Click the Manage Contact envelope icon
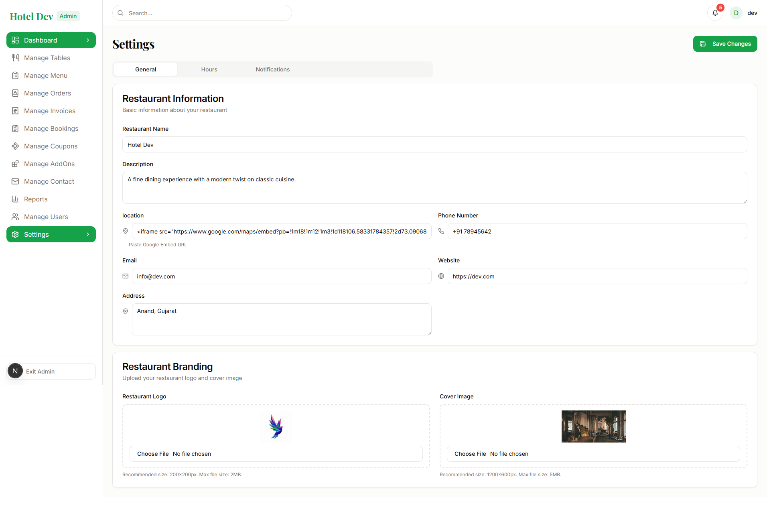The height and width of the screenshot is (532, 767). tap(15, 181)
